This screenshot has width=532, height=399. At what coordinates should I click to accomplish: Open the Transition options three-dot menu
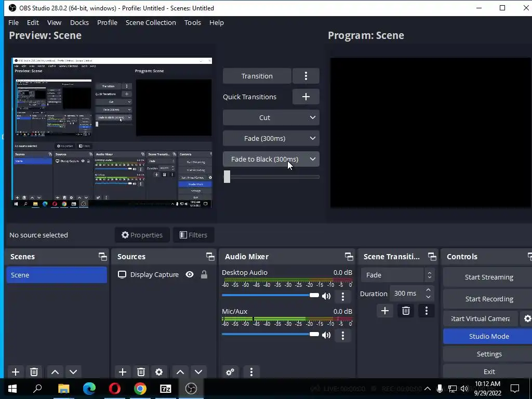tap(305, 76)
